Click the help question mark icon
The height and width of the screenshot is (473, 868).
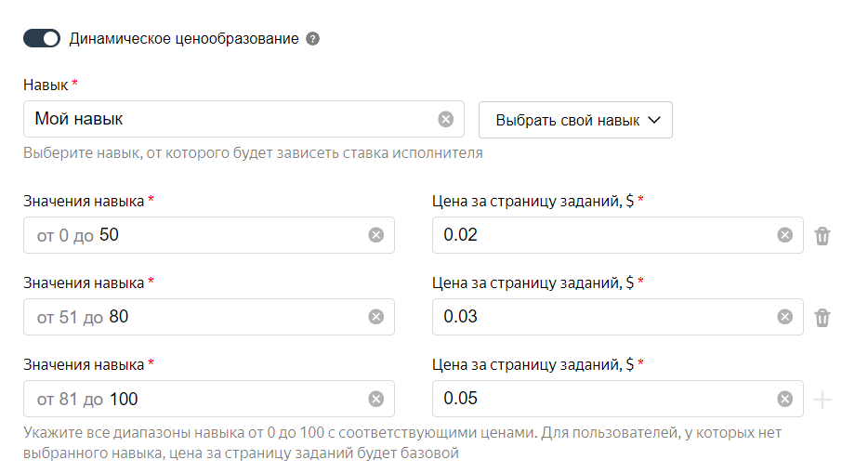click(313, 39)
